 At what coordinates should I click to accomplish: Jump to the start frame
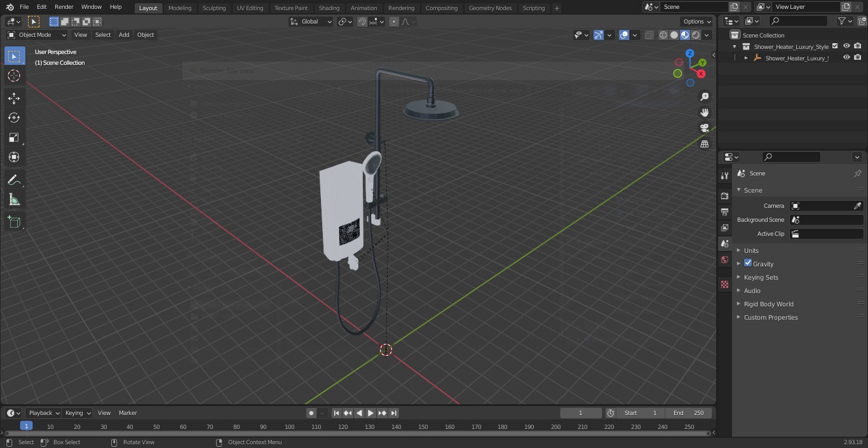(337, 413)
